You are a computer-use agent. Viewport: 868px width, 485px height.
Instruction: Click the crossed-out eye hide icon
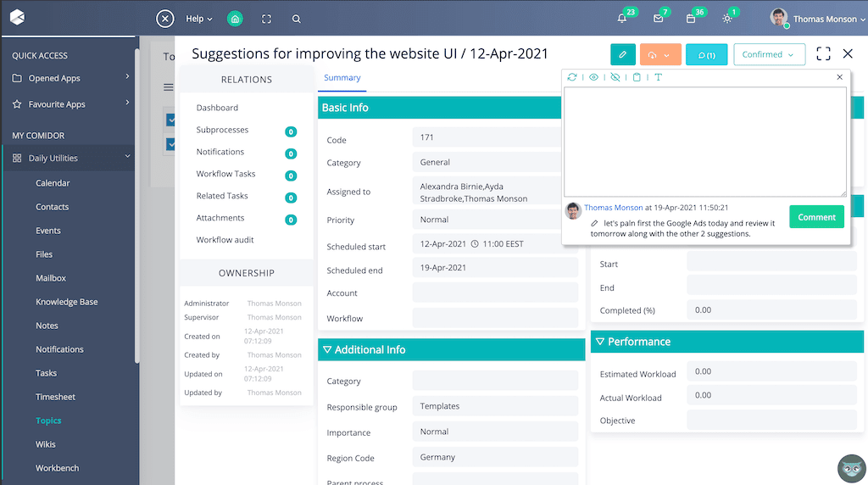pyautogui.click(x=615, y=77)
